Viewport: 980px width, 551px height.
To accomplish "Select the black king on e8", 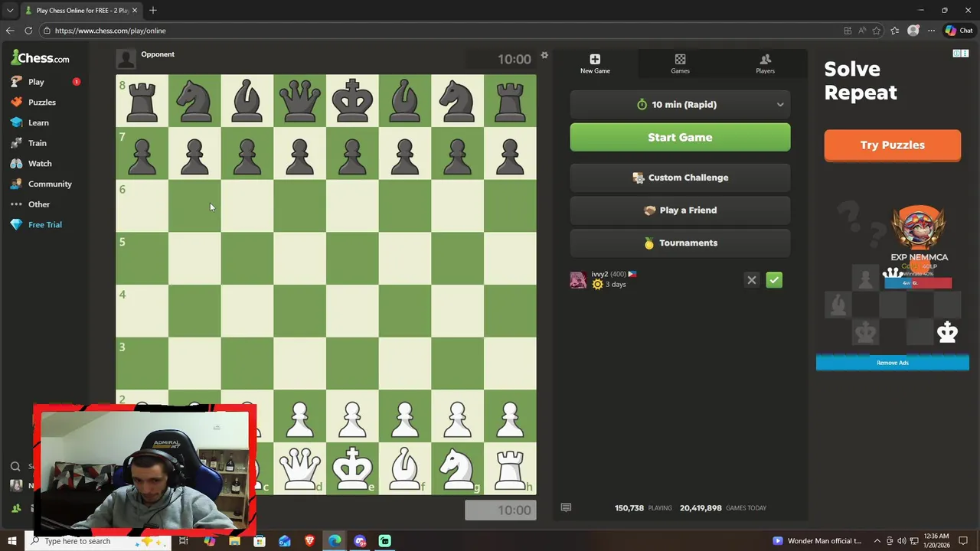I will [x=352, y=101].
